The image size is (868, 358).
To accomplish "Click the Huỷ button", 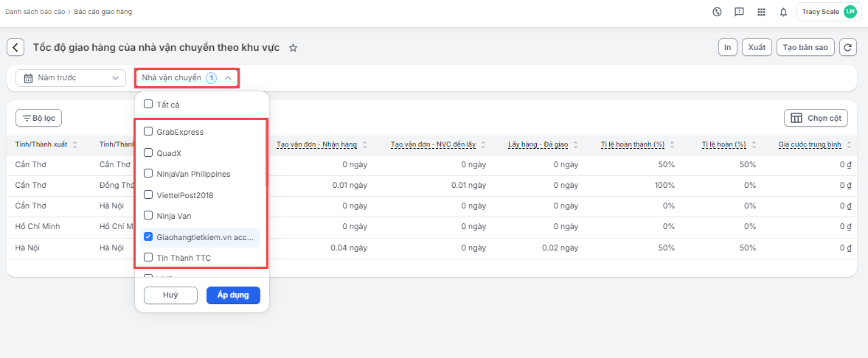I will coord(170,295).
